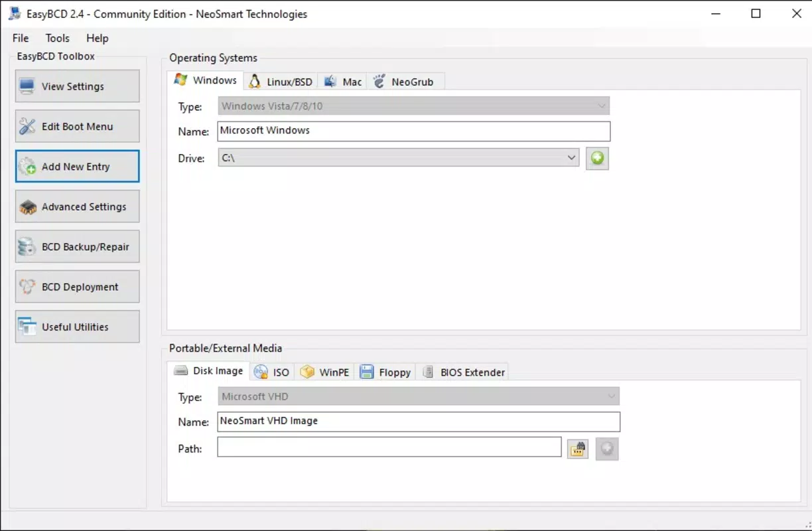Image resolution: width=812 pixels, height=531 pixels.
Task: Click the Add New Entry button
Action: click(78, 166)
